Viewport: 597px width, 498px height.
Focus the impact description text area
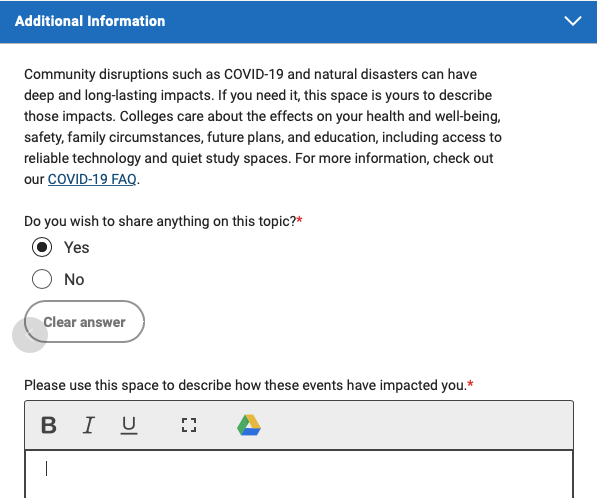click(x=299, y=474)
